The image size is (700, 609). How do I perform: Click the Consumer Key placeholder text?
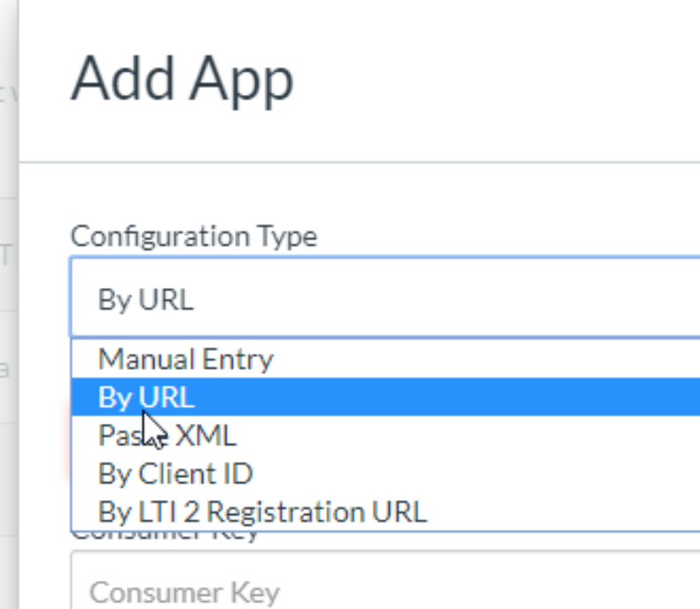(184, 593)
